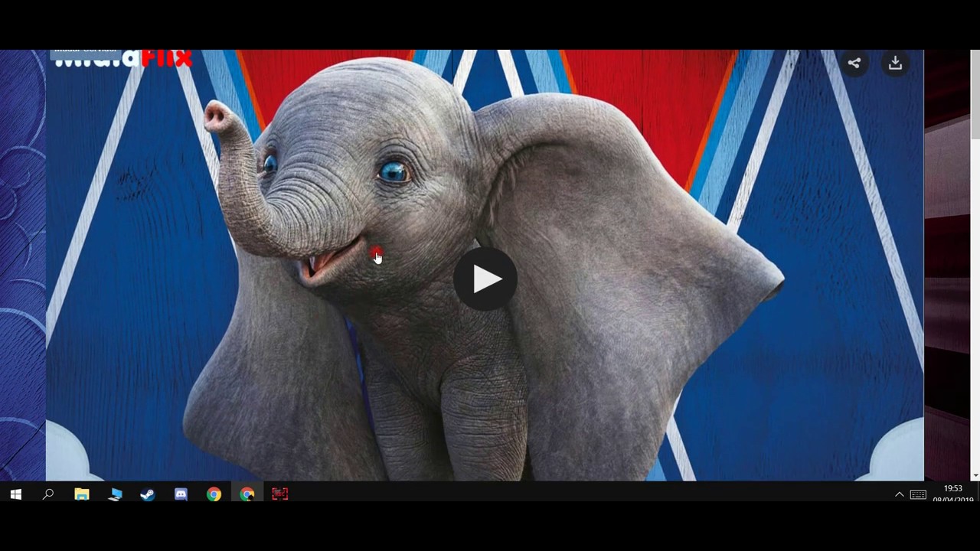980x551 pixels.
Task: Open the touch keyboard tray icon
Action: point(918,495)
